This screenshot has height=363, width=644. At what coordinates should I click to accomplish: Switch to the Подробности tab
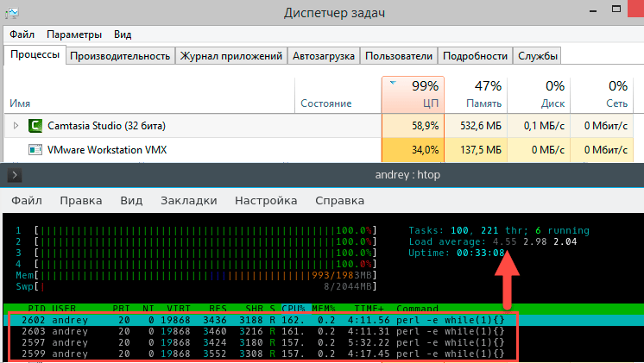[475, 56]
